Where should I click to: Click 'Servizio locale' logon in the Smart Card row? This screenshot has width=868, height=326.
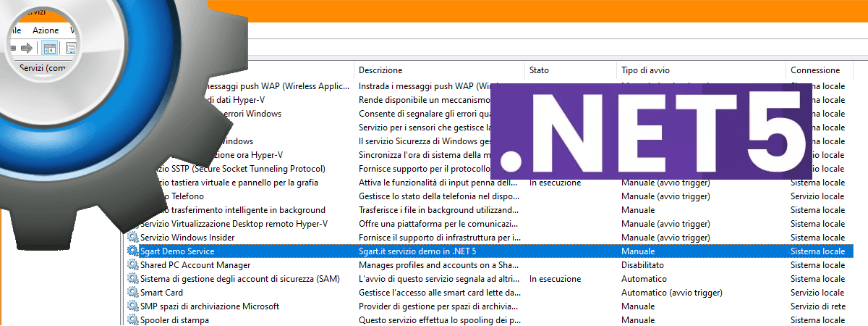(x=817, y=293)
